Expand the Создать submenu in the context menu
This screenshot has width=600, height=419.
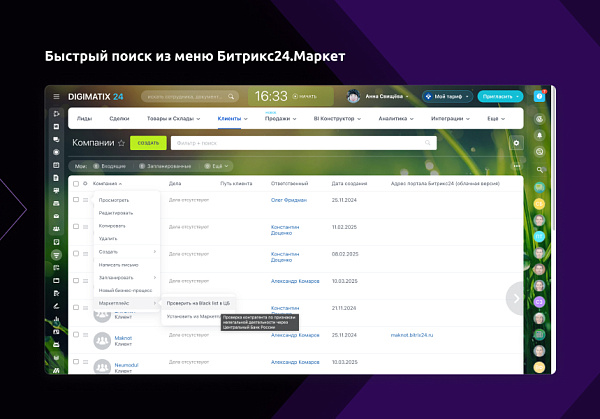[127, 252]
